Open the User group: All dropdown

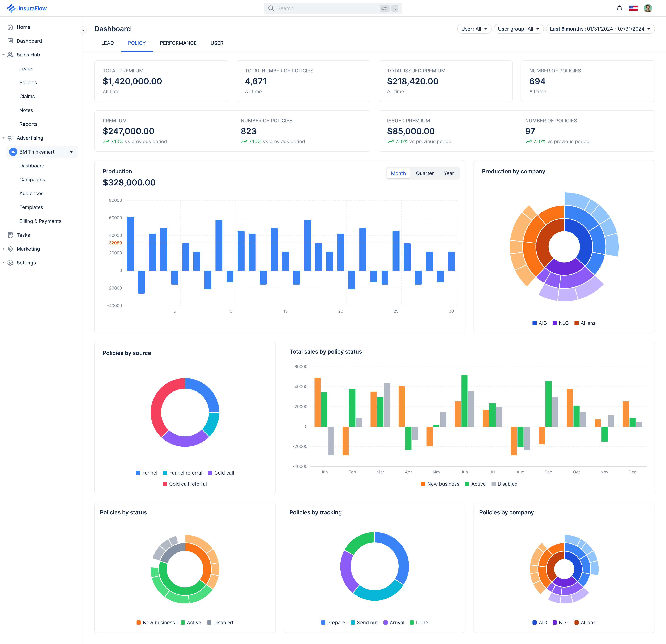coord(519,29)
